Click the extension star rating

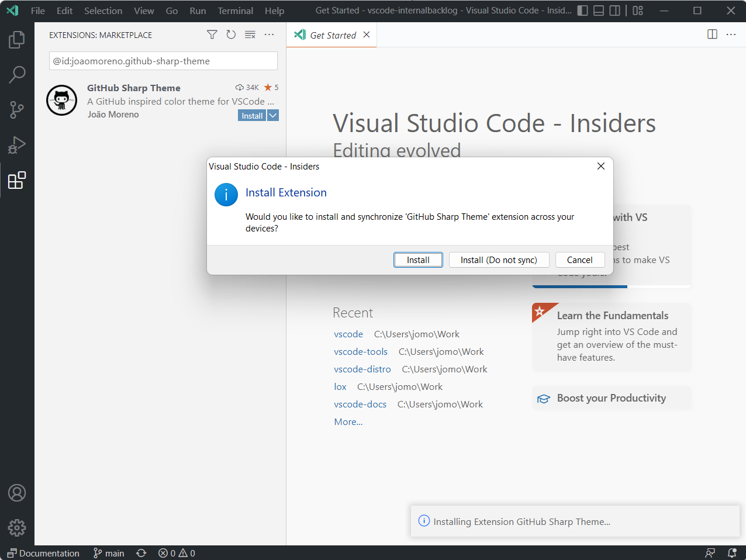point(271,87)
